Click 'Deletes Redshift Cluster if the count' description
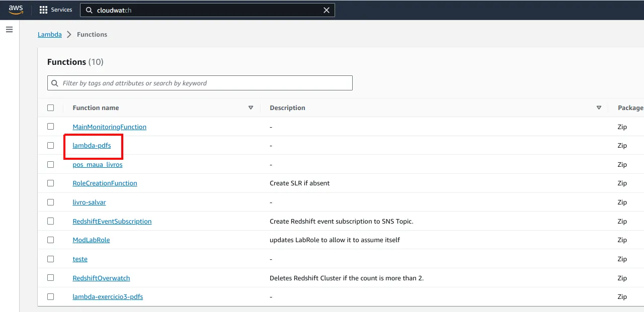The image size is (644, 312). 347,278
